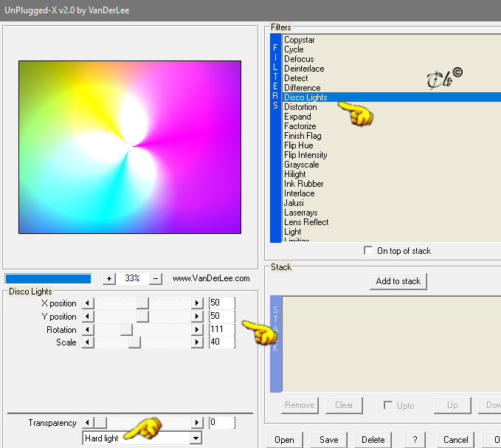Select the Lens Reflect filter

point(306,222)
